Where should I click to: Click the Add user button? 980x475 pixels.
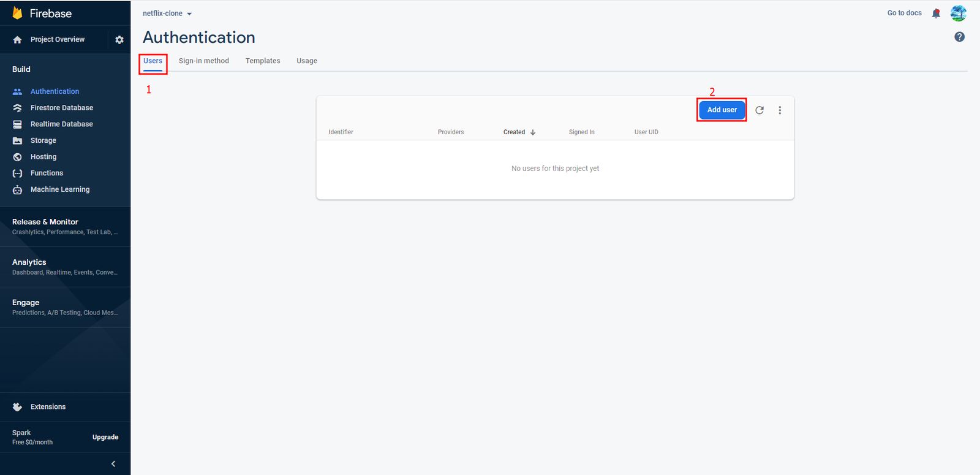click(722, 110)
